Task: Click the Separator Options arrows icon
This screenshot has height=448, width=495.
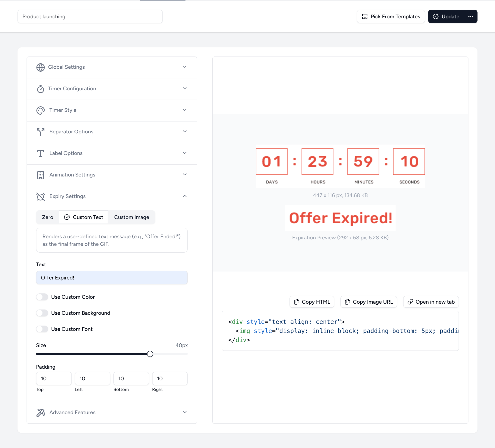Action: click(x=40, y=132)
